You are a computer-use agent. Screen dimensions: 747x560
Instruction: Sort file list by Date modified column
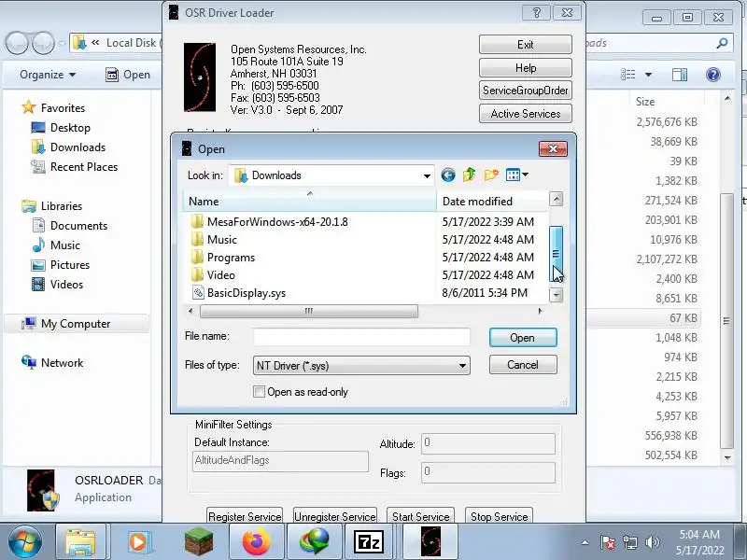point(493,202)
